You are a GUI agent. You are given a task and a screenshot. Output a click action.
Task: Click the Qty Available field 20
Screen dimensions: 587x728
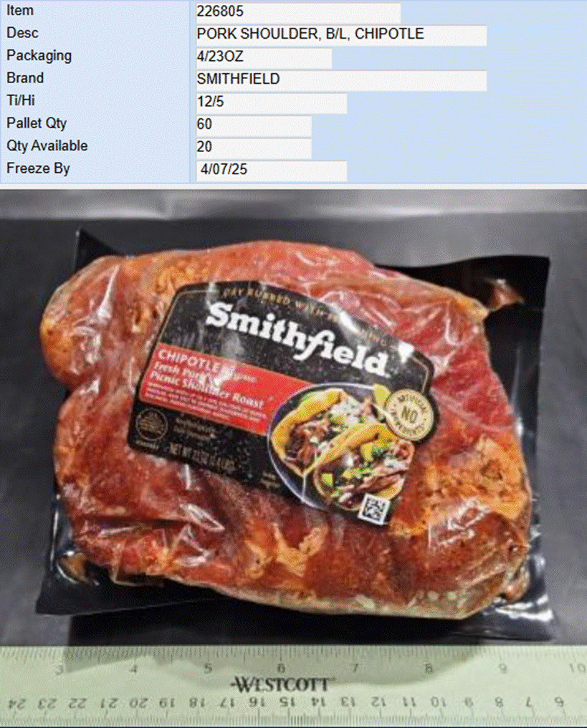[x=254, y=147]
